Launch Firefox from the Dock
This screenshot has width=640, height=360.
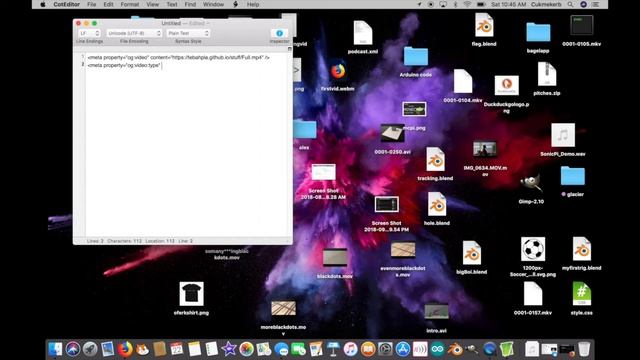click(x=125, y=349)
